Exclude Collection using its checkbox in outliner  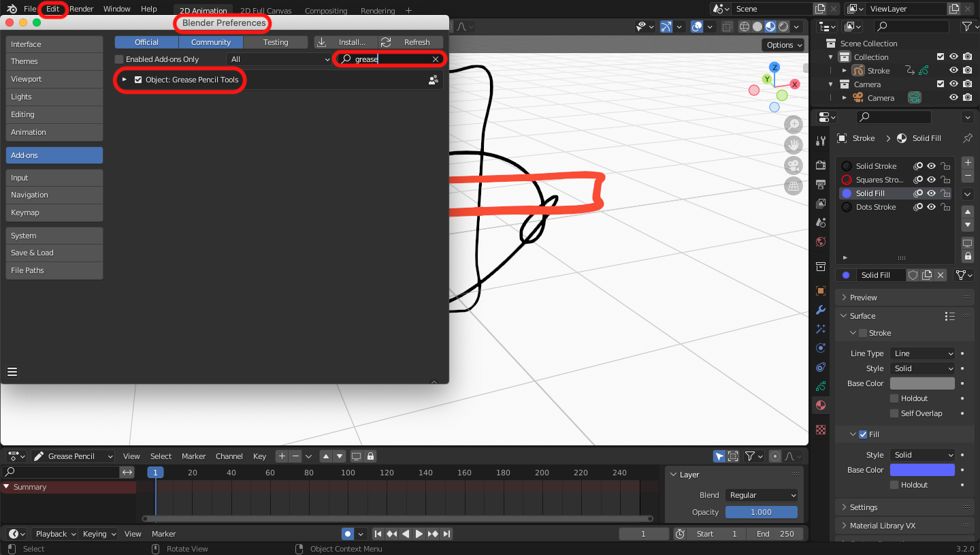[941, 57]
